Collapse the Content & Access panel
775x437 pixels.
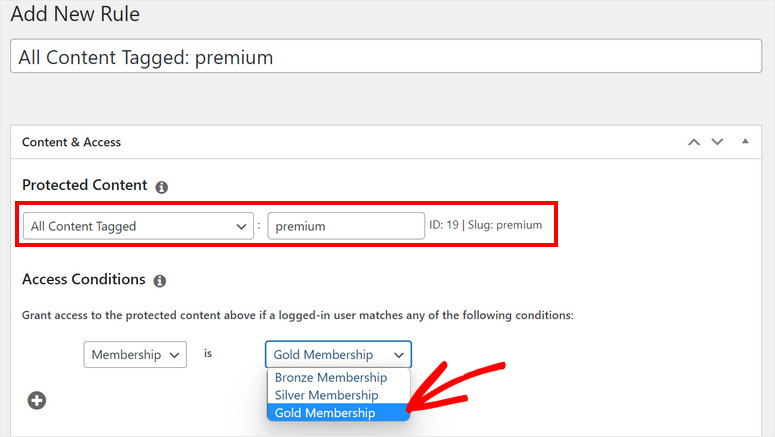click(744, 142)
